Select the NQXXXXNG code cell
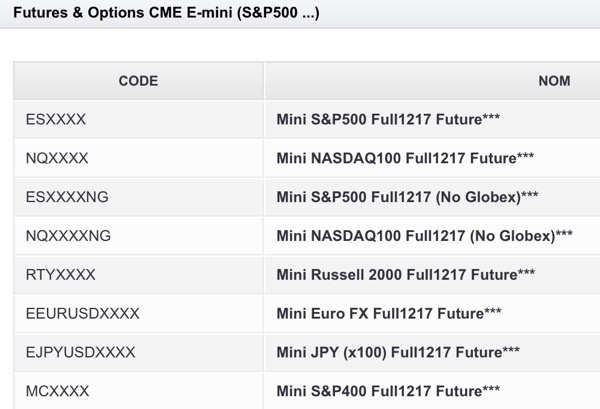The image size is (600, 409). click(x=68, y=235)
